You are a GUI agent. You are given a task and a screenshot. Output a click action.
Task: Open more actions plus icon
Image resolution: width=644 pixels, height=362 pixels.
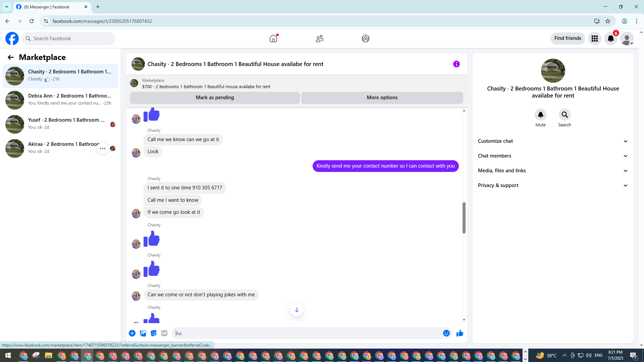point(132,333)
